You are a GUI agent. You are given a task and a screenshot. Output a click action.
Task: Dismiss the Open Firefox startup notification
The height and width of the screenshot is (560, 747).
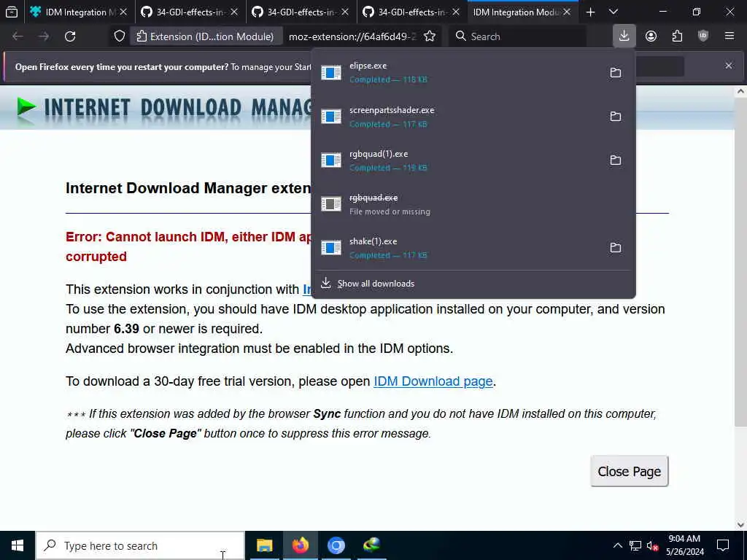coord(729,66)
